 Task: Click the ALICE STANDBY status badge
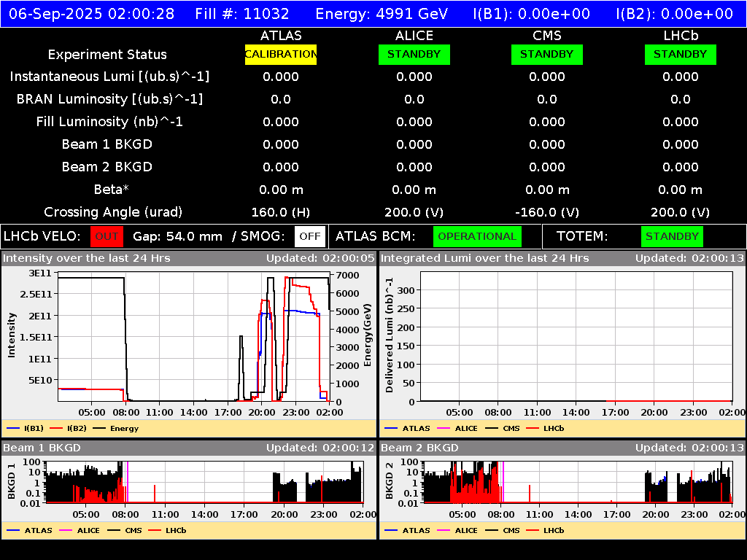[414, 54]
